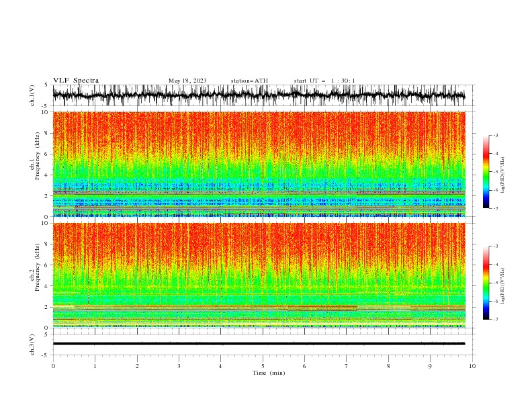Click the ch.2 spectrogram color scale bar
Viewport: 532px width, 411px height.
pyautogui.click(x=486, y=283)
